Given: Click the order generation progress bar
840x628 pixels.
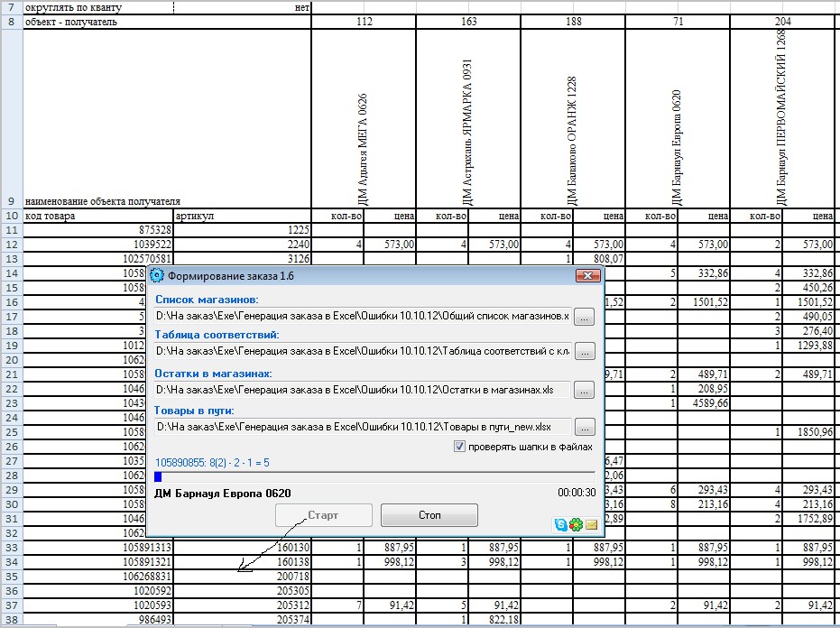Looking at the screenshot, I should click(x=374, y=477).
